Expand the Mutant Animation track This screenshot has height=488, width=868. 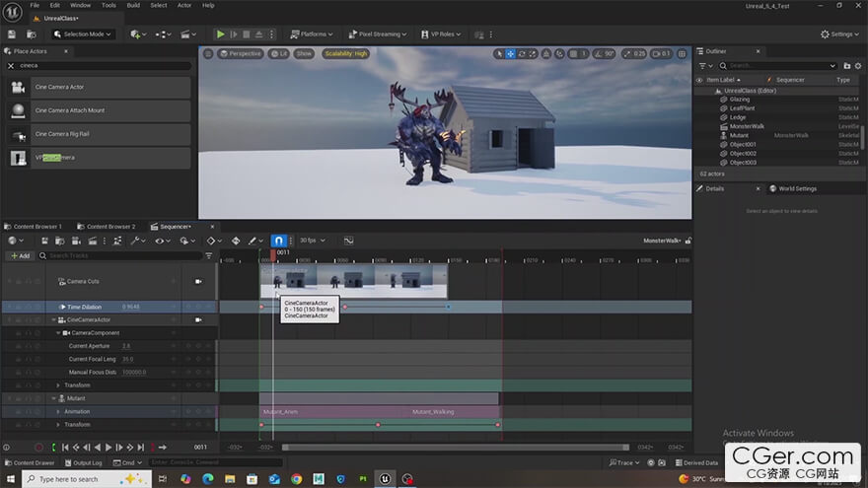click(x=58, y=411)
